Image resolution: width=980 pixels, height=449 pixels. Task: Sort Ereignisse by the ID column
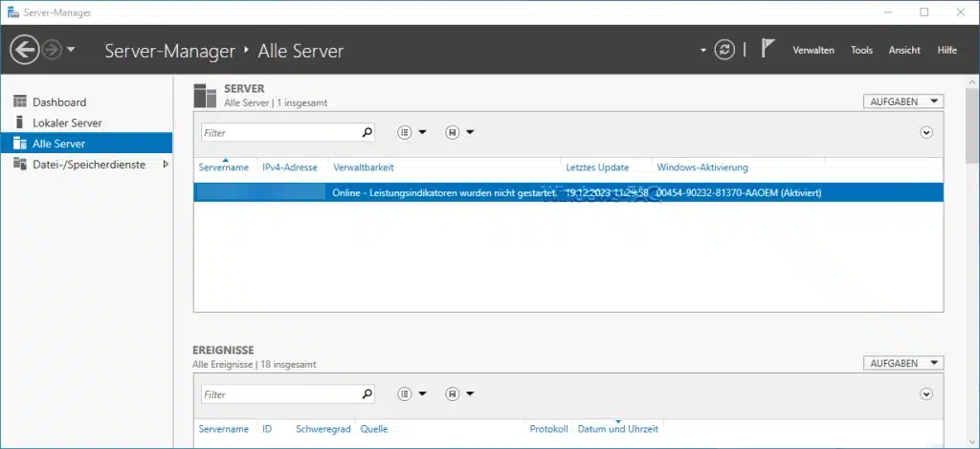point(267,429)
